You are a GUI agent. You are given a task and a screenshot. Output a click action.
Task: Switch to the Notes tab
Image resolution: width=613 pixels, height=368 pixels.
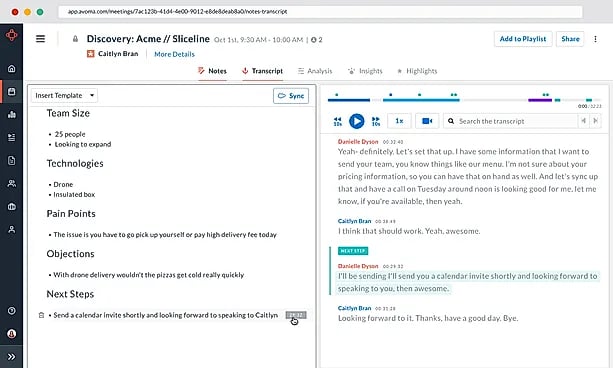pos(212,71)
